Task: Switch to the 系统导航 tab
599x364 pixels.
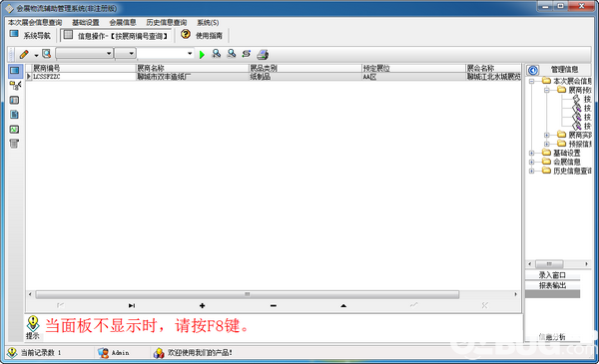Action: (31, 36)
